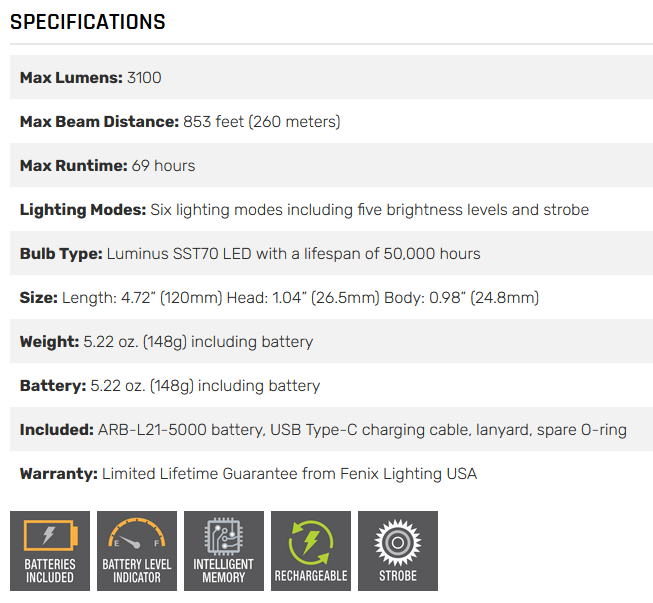
Task: Click the Battery specification row
Action: [331, 385]
